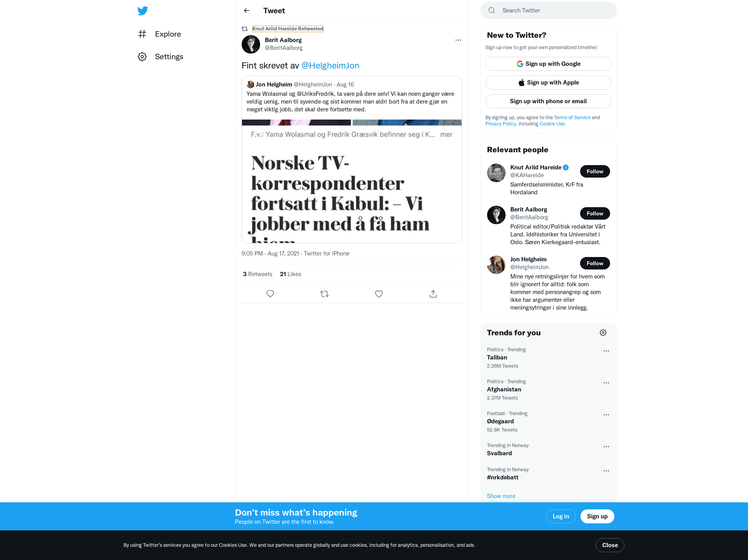Go back using the arrow icon
Screen dimensions: 748x560
(247, 11)
